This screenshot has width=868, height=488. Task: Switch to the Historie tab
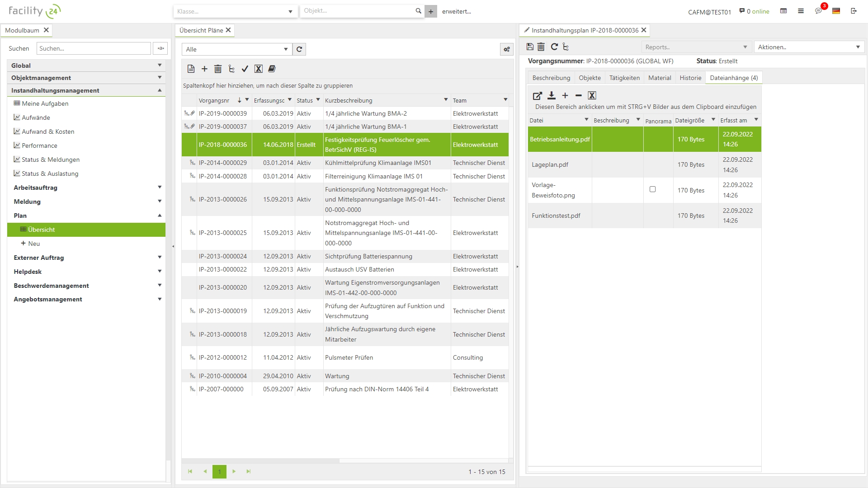690,78
